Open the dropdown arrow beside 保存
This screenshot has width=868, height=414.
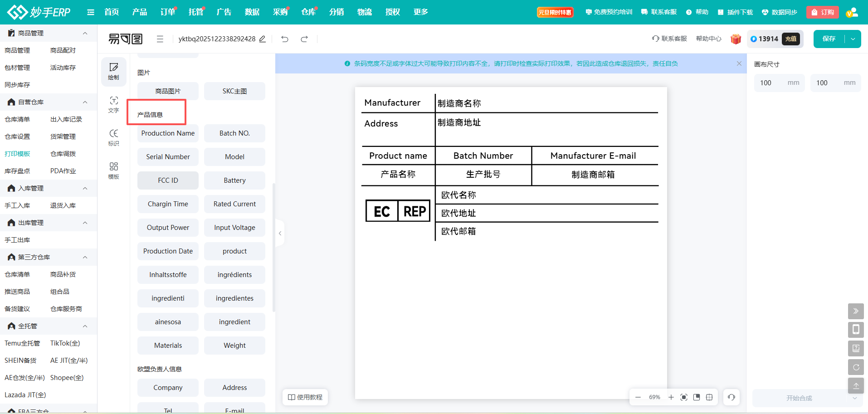pos(853,39)
